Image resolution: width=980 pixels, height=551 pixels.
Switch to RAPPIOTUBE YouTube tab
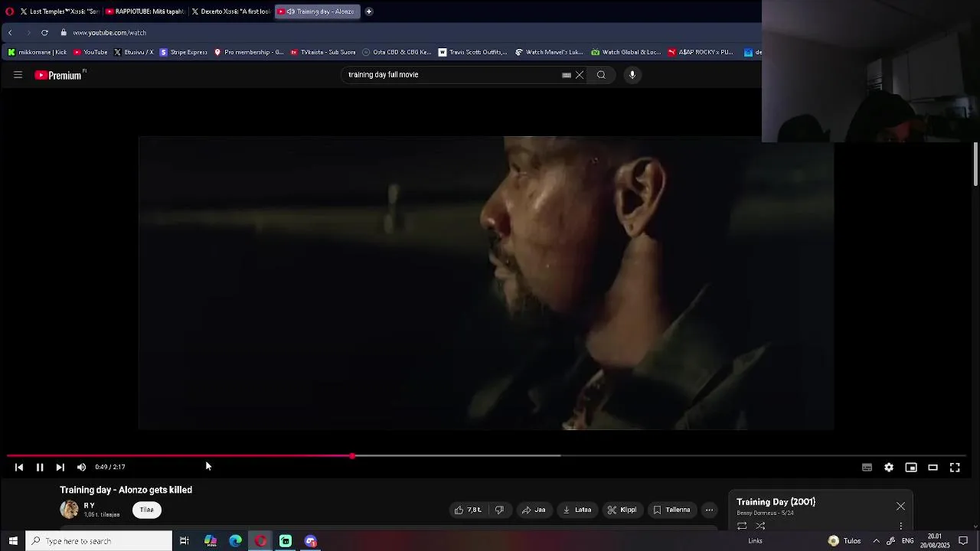click(x=144, y=11)
